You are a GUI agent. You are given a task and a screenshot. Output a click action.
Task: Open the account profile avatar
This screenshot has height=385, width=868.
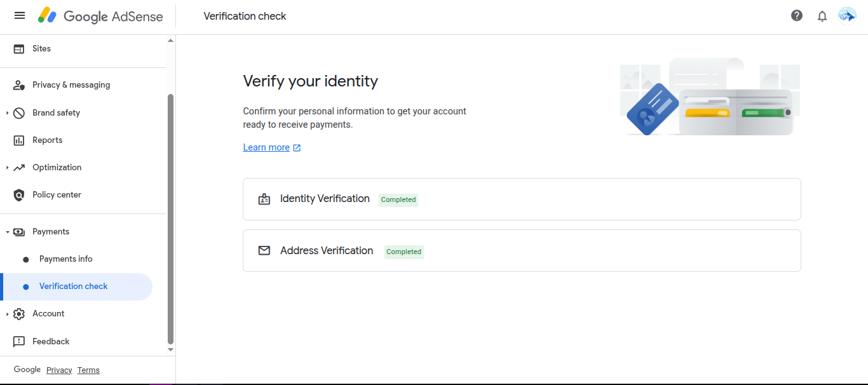[847, 16]
